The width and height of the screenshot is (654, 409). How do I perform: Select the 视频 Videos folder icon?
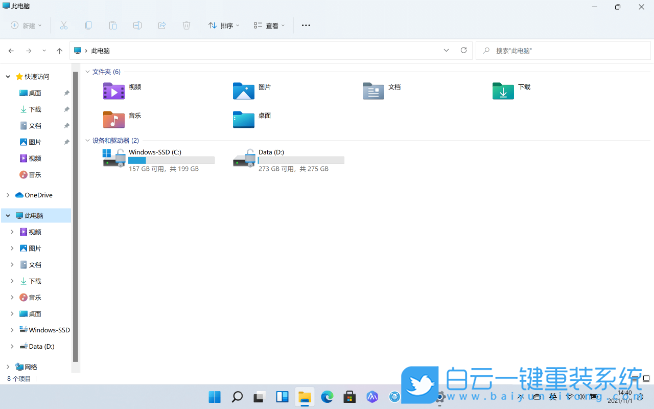(x=114, y=91)
